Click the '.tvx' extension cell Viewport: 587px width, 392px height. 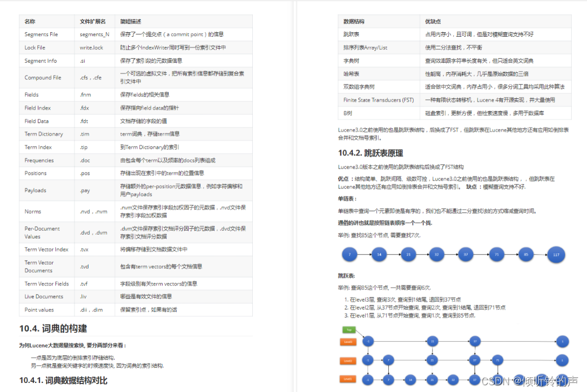coord(94,249)
